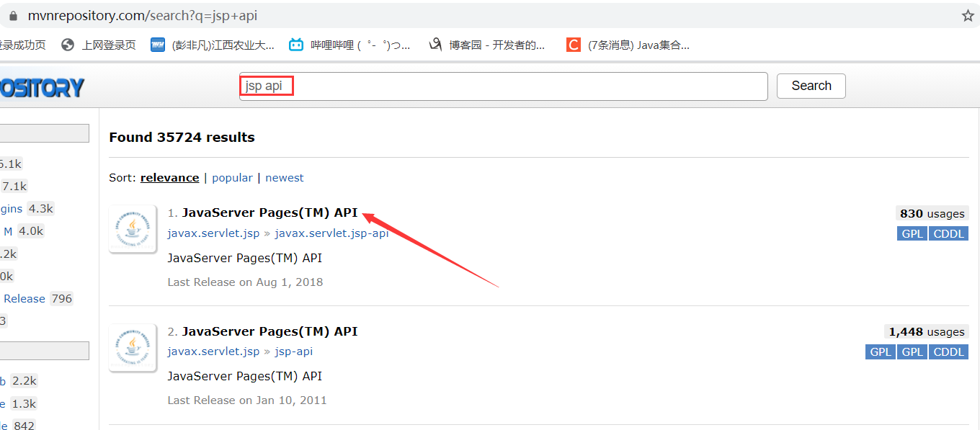This screenshot has width=980, height=430.
Task: Open javax.servlet.jsp group link in result 2
Action: click(213, 351)
